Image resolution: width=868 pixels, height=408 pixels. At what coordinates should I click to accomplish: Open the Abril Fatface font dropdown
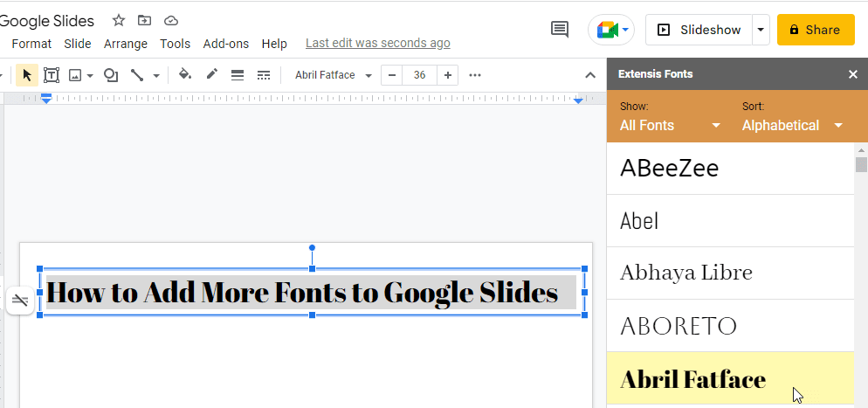[333, 75]
